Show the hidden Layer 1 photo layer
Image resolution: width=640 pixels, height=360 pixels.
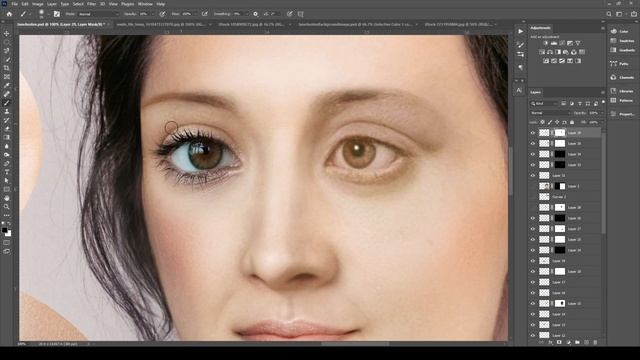pos(533,186)
